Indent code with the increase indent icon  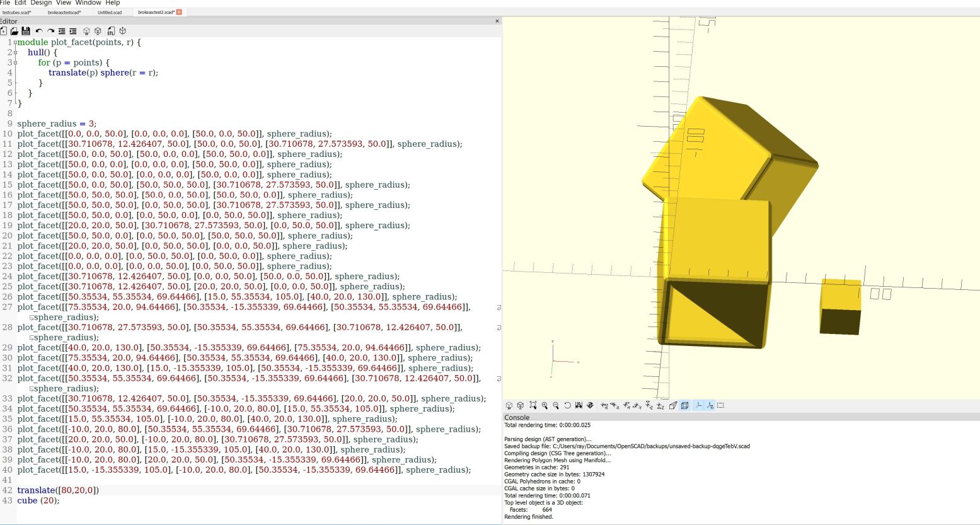click(73, 31)
